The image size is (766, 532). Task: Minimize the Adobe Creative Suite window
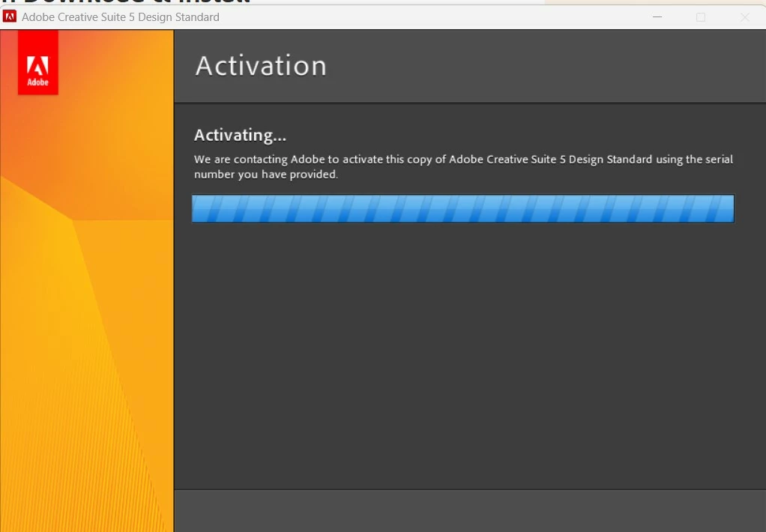click(x=657, y=17)
